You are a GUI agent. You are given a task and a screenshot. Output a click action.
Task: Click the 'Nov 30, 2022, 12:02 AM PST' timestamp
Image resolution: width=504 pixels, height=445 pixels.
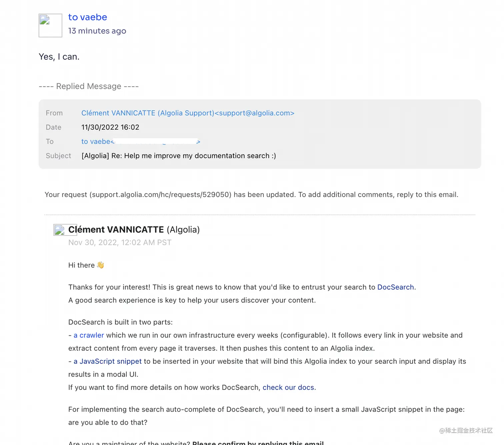tap(120, 242)
